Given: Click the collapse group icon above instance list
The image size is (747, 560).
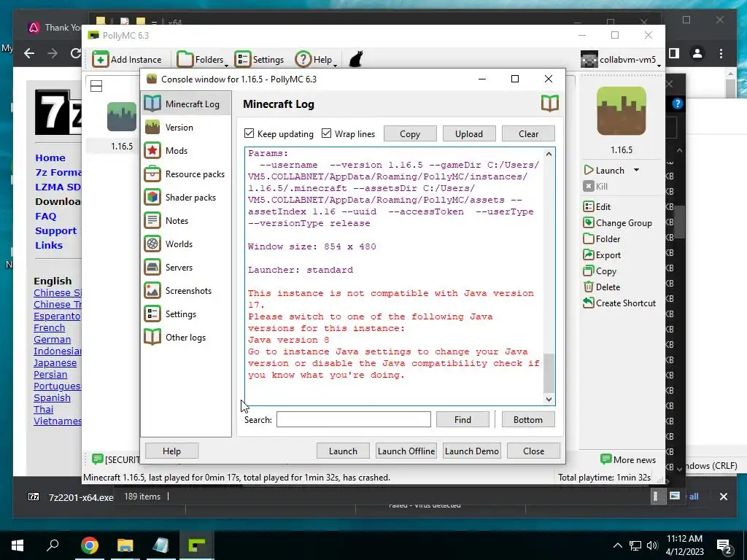Looking at the screenshot, I should pos(96,86).
